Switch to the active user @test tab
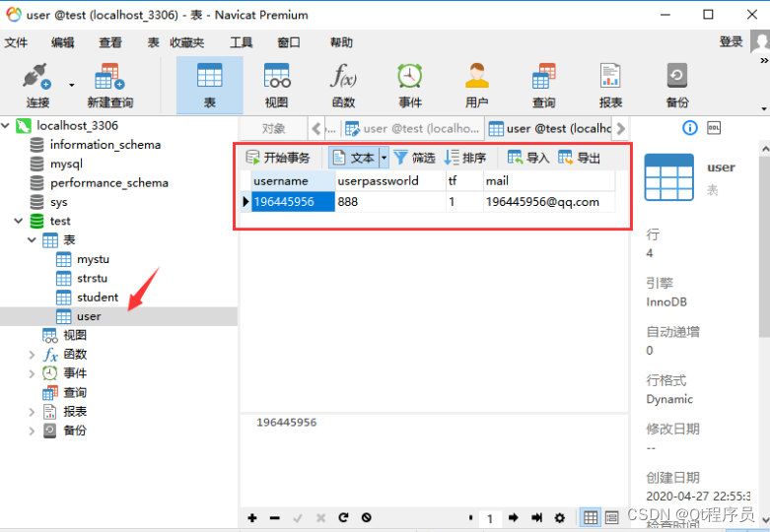Image resolution: width=770 pixels, height=532 pixels. [x=549, y=129]
